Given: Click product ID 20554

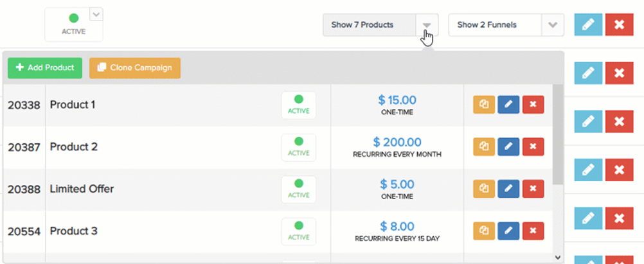Looking at the screenshot, I should 24,232.
